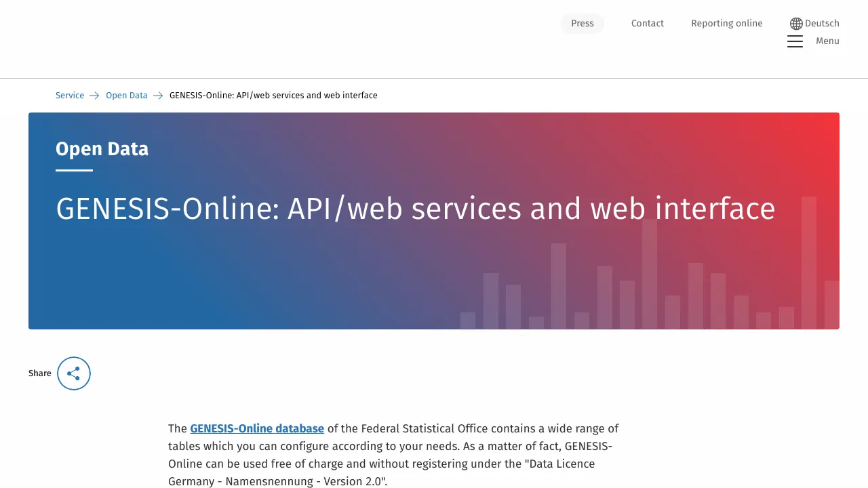This screenshot has width=868, height=488.
Task: Open the hamburger Menu icon
Action: coord(795,41)
